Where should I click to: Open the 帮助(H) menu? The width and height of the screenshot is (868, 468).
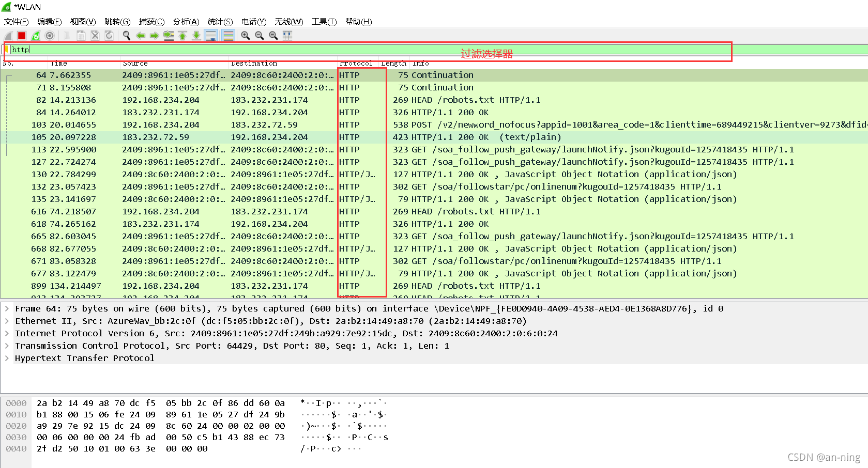pyautogui.click(x=359, y=22)
